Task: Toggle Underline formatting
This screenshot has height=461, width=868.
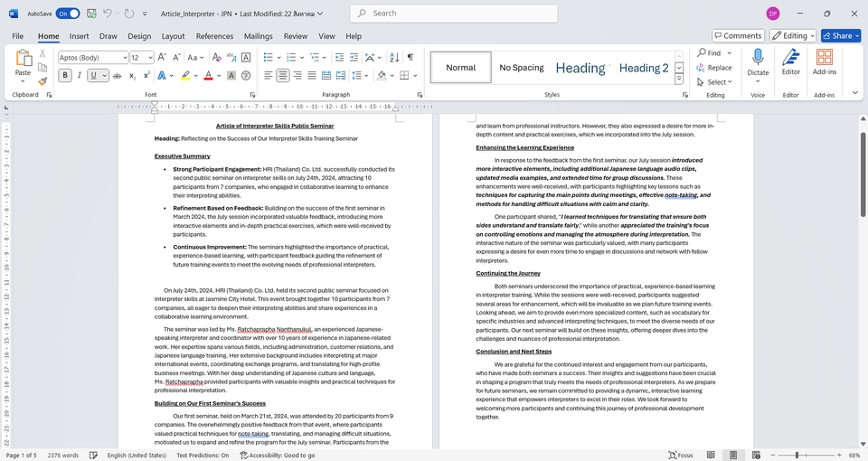Action: [93, 75]
